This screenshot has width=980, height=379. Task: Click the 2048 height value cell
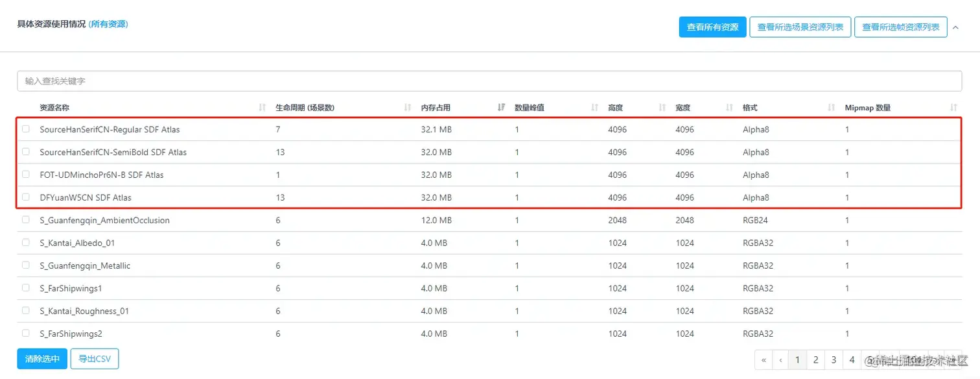[617, 221]
